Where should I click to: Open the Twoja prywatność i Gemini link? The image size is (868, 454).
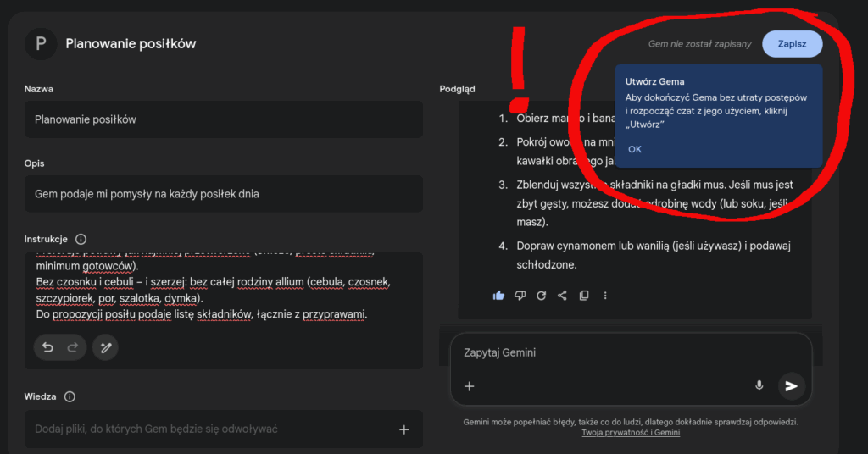click(630, 433)
